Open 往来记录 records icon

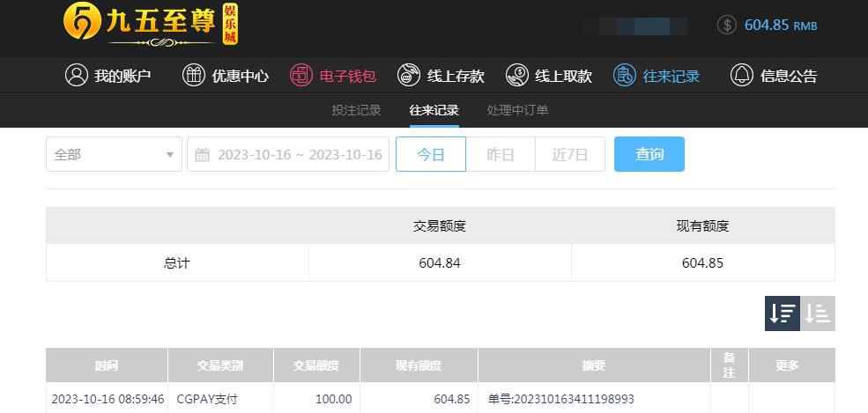[625, 75]
